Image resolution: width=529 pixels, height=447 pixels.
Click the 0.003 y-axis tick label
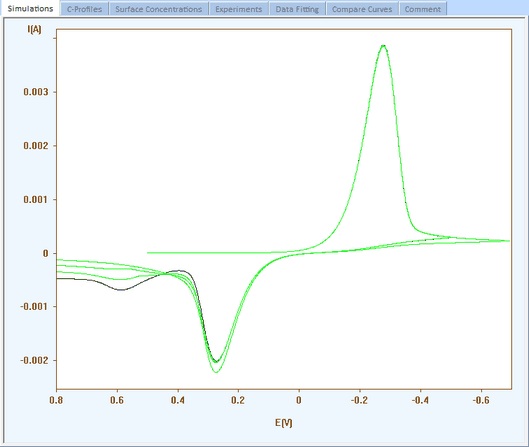[36, 92]
